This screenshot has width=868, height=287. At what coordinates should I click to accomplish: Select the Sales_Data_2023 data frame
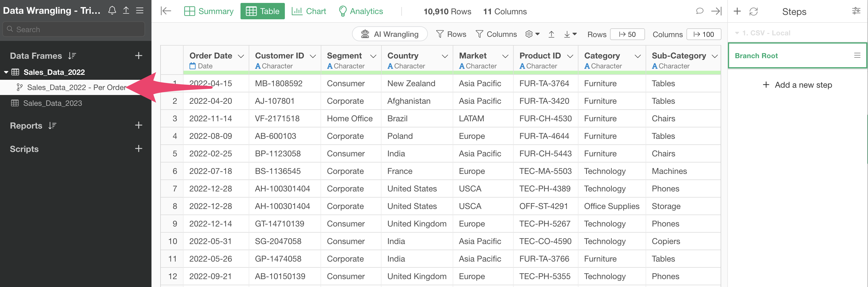coord(53,103)
